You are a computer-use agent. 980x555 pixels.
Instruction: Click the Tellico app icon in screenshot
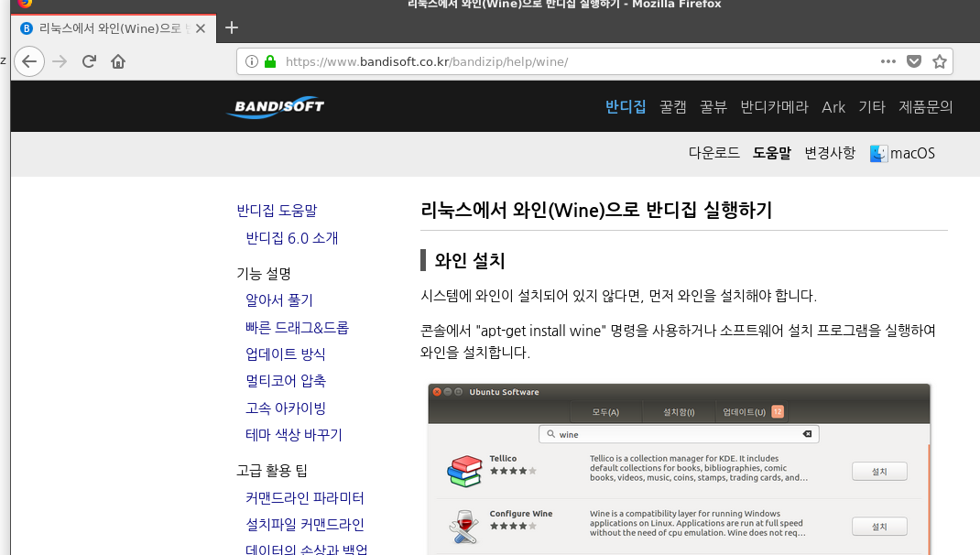(x=464, y=471)
